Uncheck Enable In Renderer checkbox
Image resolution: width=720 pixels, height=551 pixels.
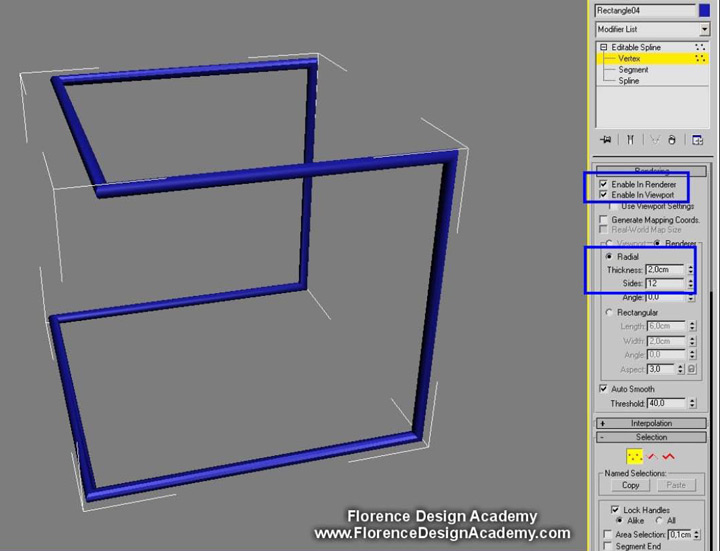tap(603, 184)
